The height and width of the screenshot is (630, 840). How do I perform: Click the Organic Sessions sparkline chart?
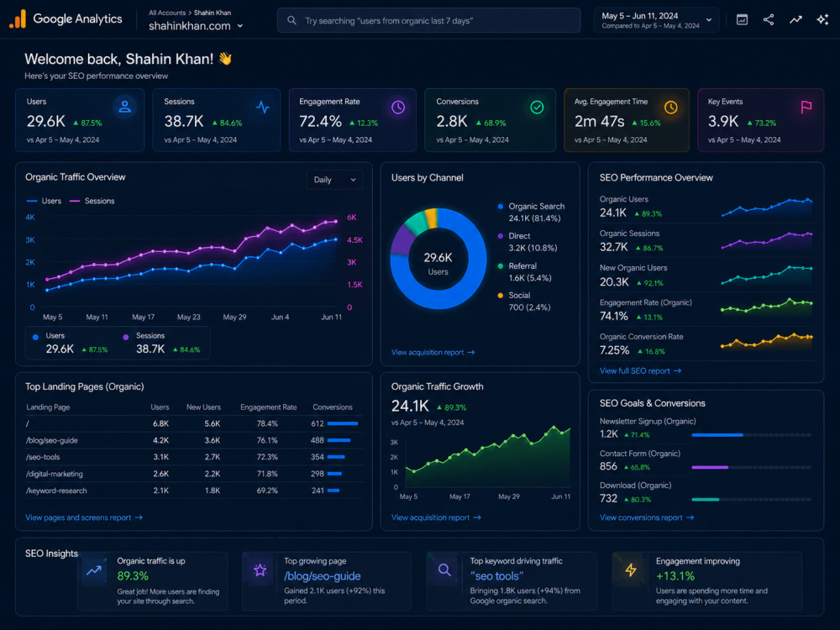click(x=767, y=240)
